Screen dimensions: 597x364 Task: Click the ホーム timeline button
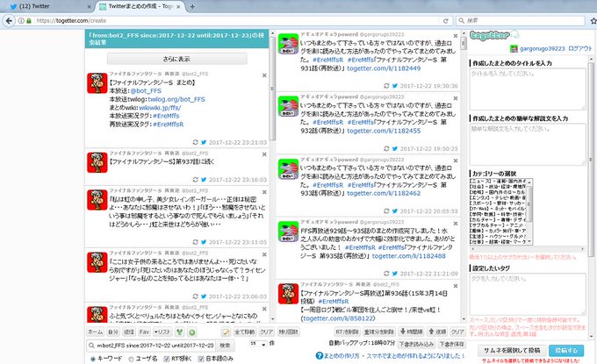(x=95, y=332)
